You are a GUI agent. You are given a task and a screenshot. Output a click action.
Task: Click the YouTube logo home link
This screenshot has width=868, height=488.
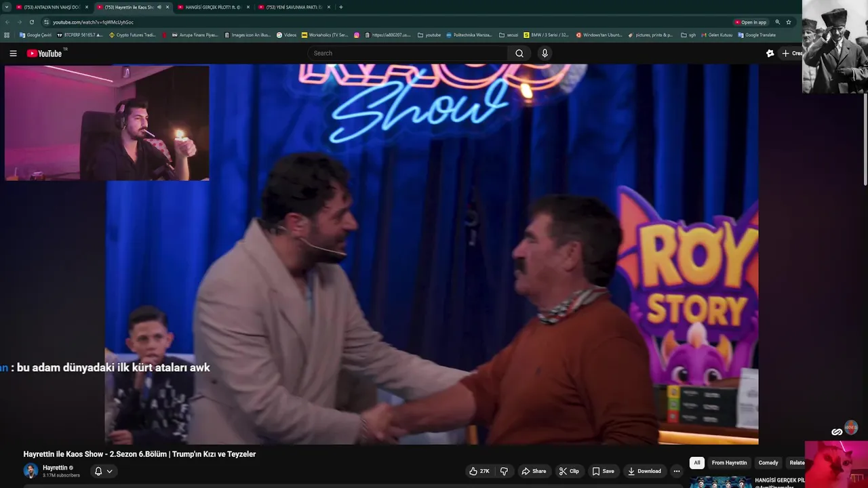45,54
